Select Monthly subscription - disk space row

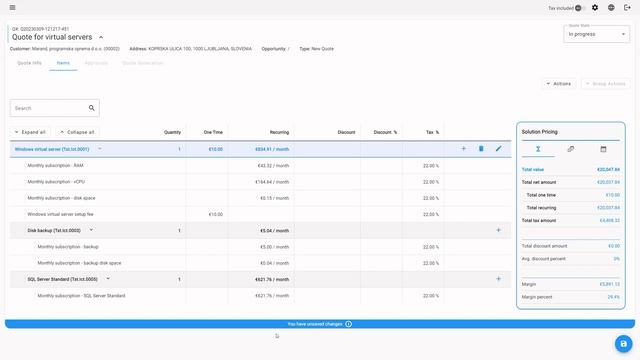click(260, 198)
